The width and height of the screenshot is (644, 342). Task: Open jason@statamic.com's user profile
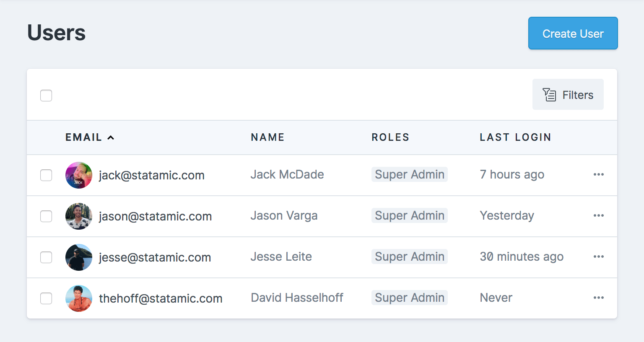pyautogui.click(x=155, y=216)
